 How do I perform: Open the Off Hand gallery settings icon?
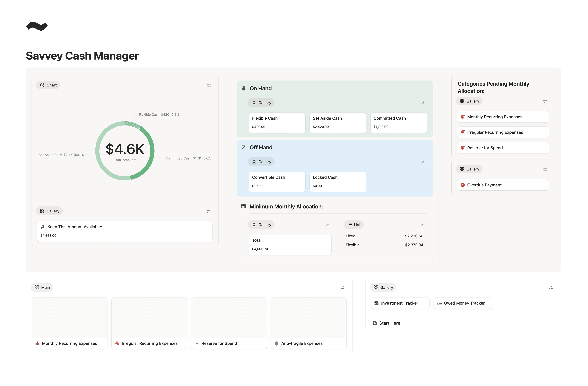point(423,162)
